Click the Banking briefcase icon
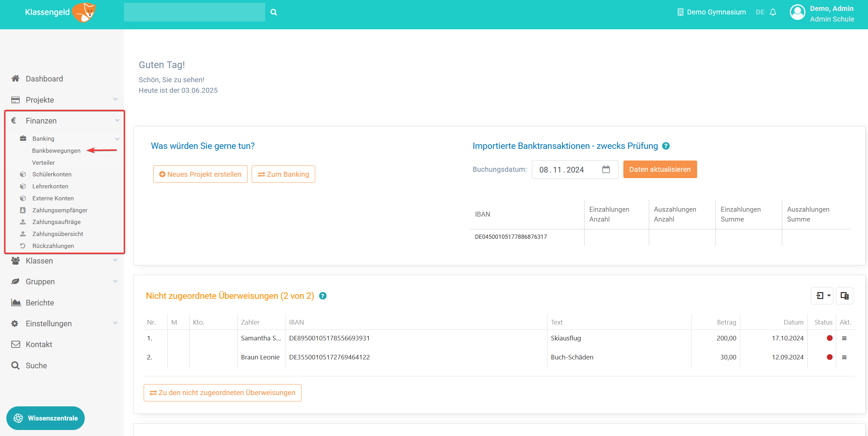This screenshot has height=436, width=868. (23, 139)
